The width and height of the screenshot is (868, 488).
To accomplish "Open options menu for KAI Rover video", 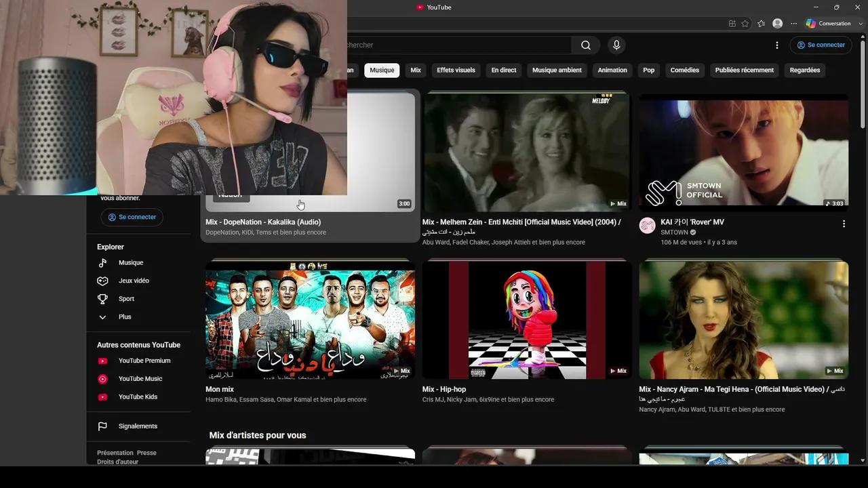I will pyautogui.click(x=844, y=224).
